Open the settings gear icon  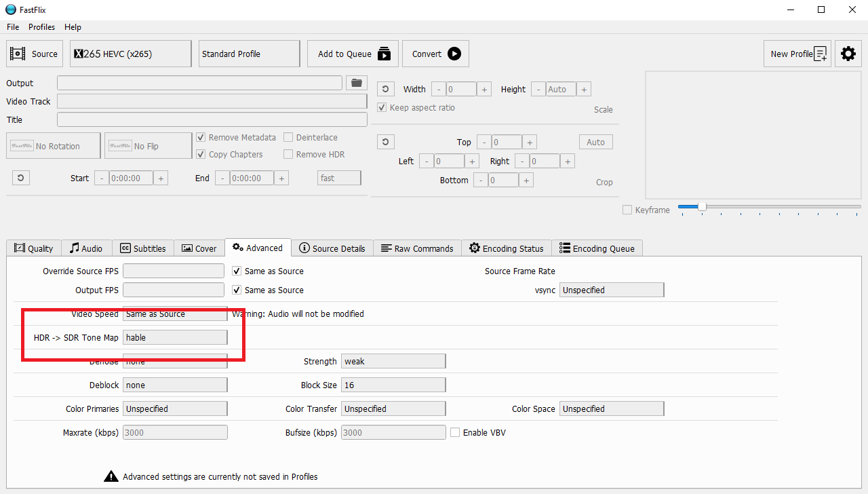[x=848, y=54]
